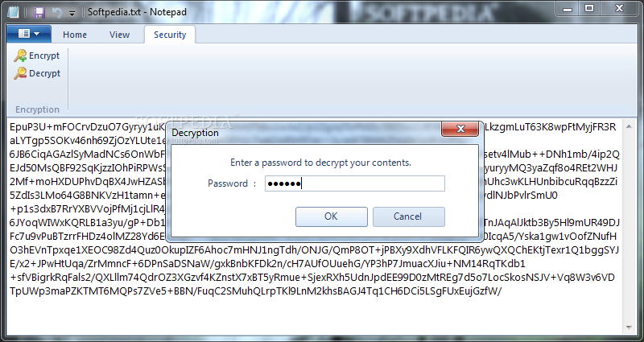Save the file with the floppy disk icon
644x342 pixels.
pyautogui.click(x=39, y=12)
